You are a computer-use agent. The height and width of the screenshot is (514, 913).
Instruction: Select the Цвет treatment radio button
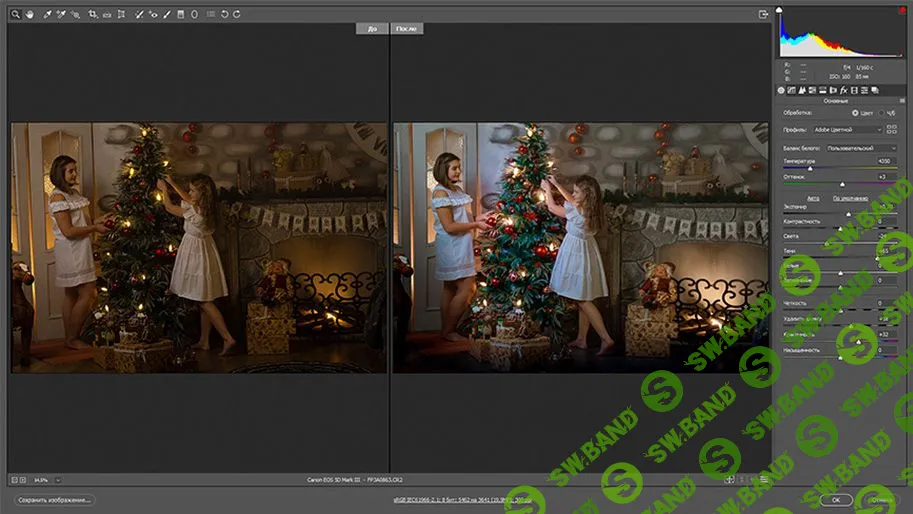click(855, 113)
